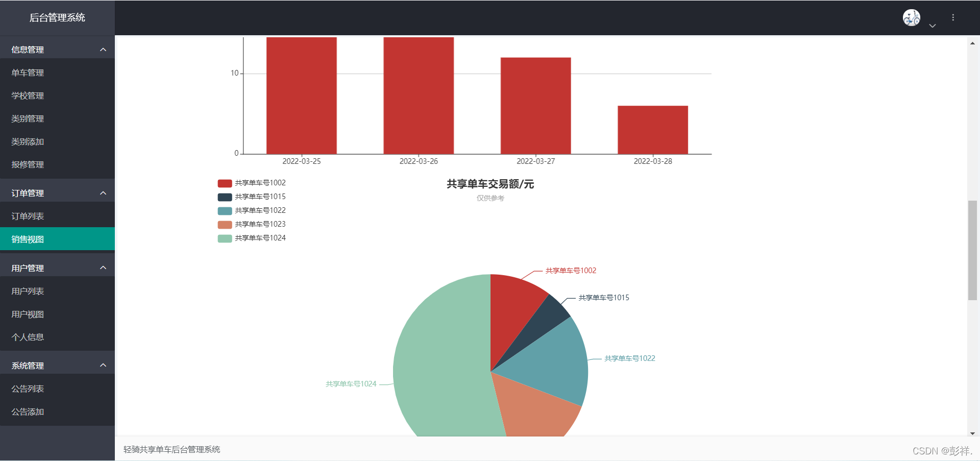Viewport: 980px width, 461px height.
Task: Click the 用户管理 section header
Action: [57, 268]
